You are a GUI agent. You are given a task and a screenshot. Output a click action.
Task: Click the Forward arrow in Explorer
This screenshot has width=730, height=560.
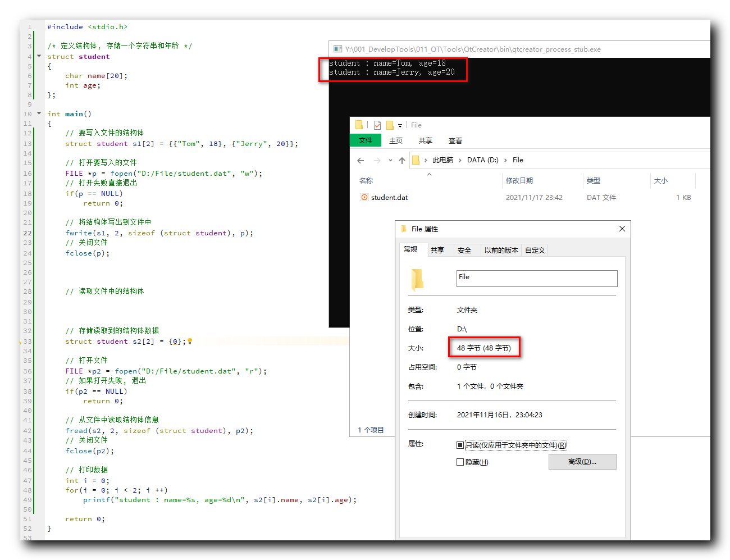coord(377,161)
